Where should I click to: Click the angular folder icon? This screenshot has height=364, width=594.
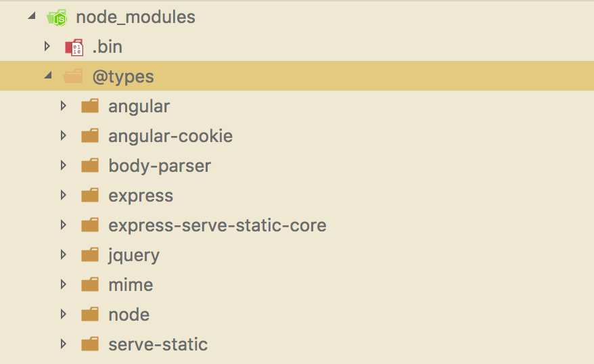pos(90,106)
